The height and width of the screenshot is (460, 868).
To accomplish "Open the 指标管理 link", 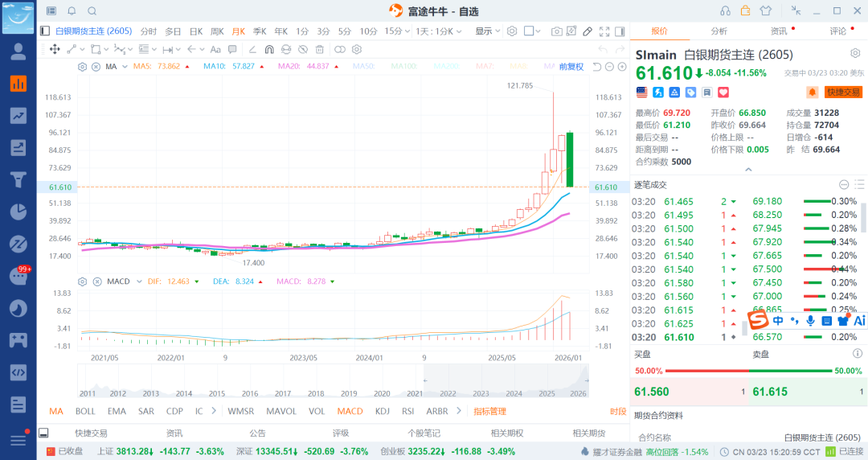I will click(x=489, y=411).
